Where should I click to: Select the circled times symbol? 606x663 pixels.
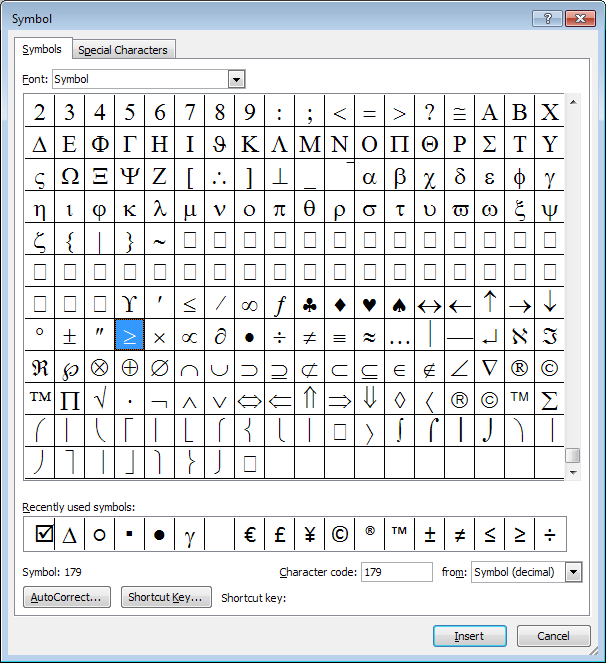pyautogui.click(x=99, y=367)
